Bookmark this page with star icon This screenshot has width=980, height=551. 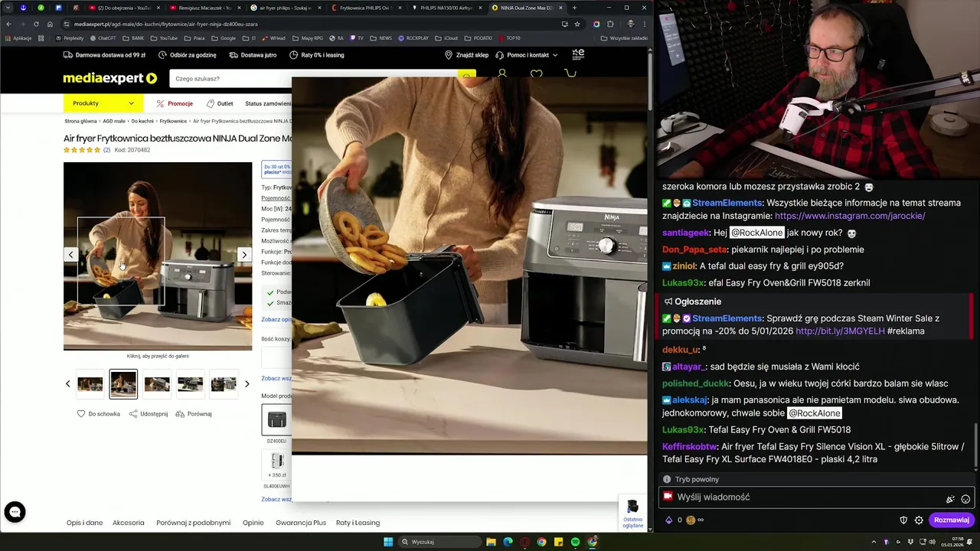[x=577, y=24]
